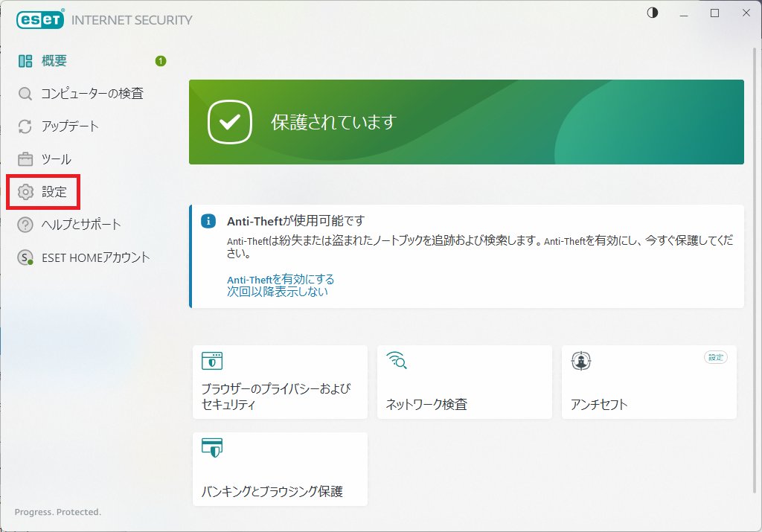Screen dimensions: 762x532
Task: Open the アンチセフト tile
Action: pyautogui.click(x=649, y=382)
